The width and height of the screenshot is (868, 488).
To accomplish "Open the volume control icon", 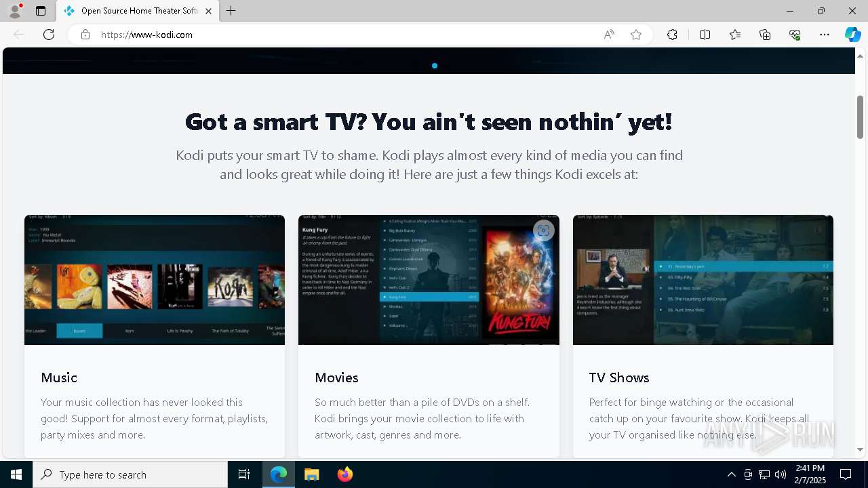I will (x=781, y=474).
